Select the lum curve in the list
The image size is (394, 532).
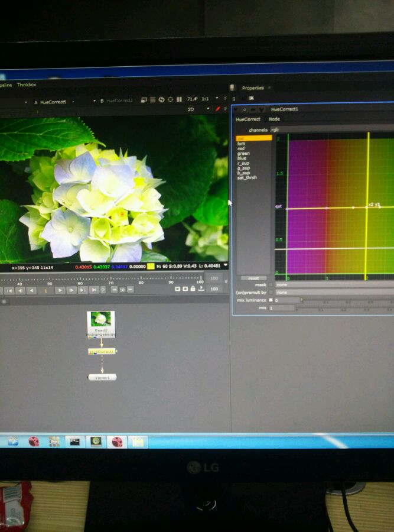(x=242, y=144)
